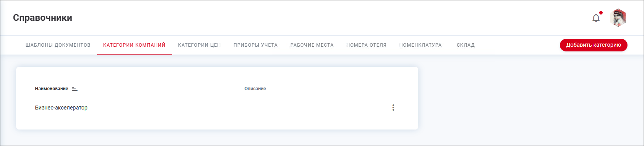Open the three-dot menu for Бизнес-акселератор
Viewport: 644px width, 146px height.
[393, 108]
